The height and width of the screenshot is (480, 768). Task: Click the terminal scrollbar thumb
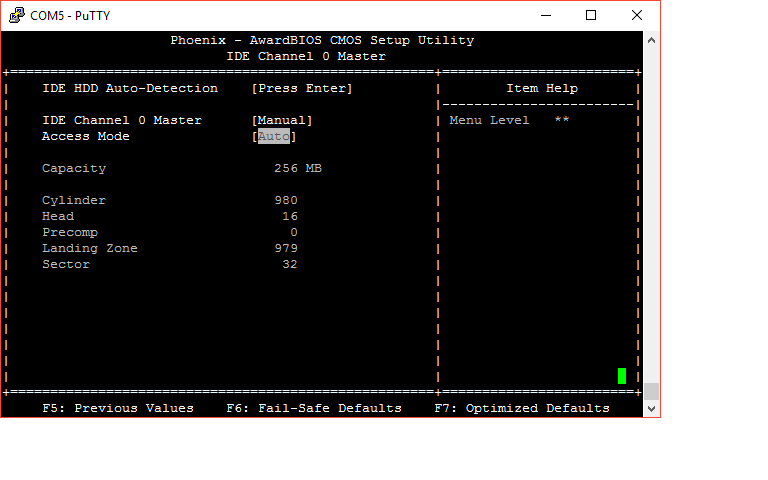(x=651, y=391)
